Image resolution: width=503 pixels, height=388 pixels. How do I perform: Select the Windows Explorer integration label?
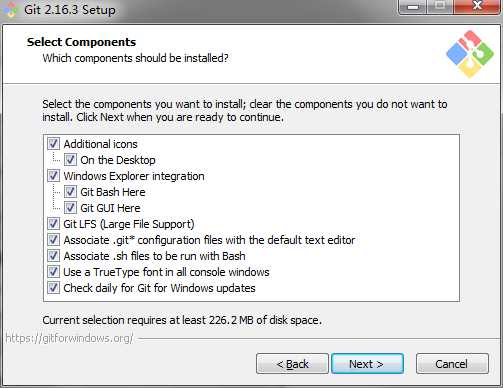click(x=134, y=176)
